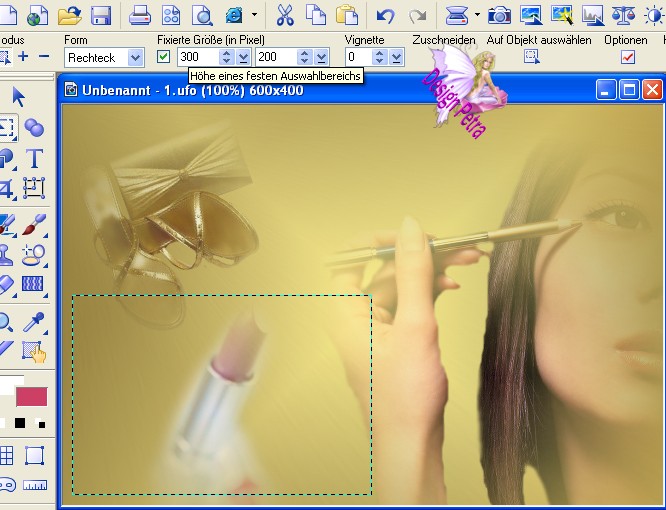Click the Vignette value field

[358, 57]
